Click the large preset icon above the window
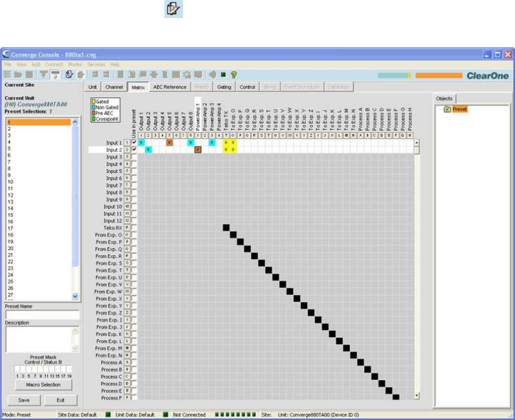The width and height of the screenshot is (515, 420). tap(173, 8)
